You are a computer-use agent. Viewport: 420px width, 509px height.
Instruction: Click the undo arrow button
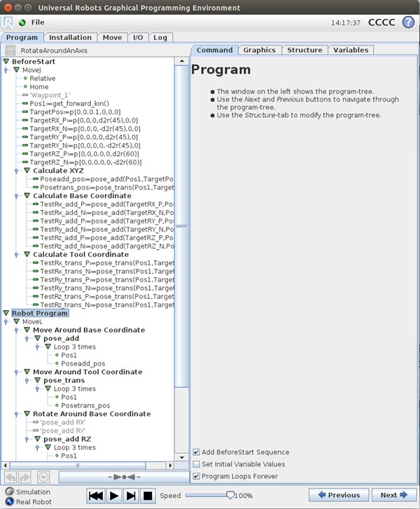(10, 477)
